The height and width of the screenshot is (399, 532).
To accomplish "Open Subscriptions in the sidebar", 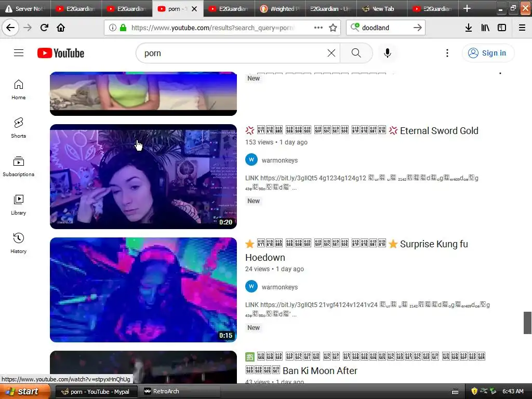I will coord(18,166).
